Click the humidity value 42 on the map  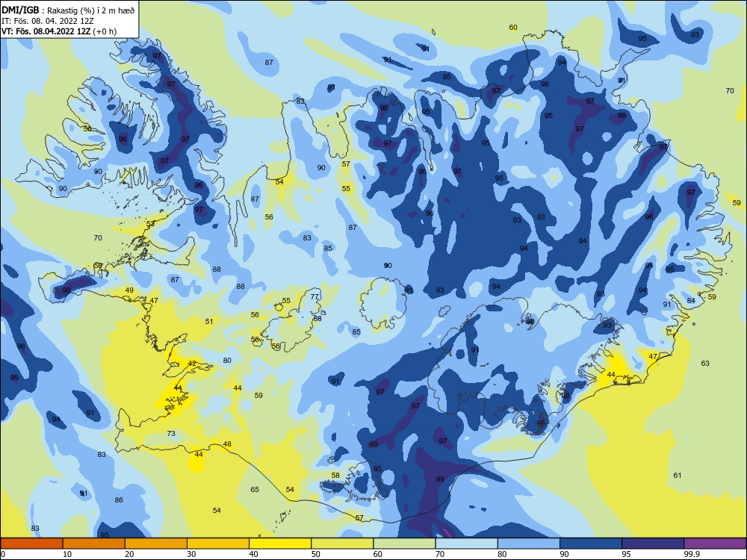(x=192, y=364)
